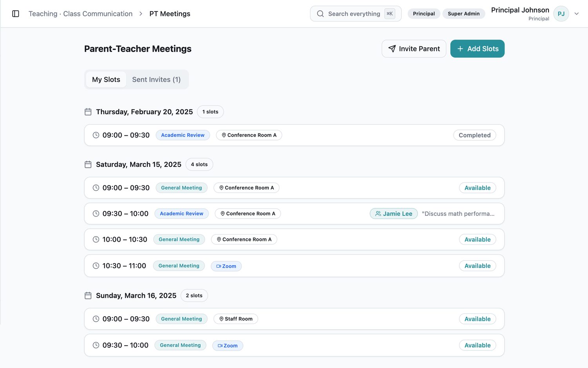Click the Zoom tag in March 16 09:30 row

(228, 346)
